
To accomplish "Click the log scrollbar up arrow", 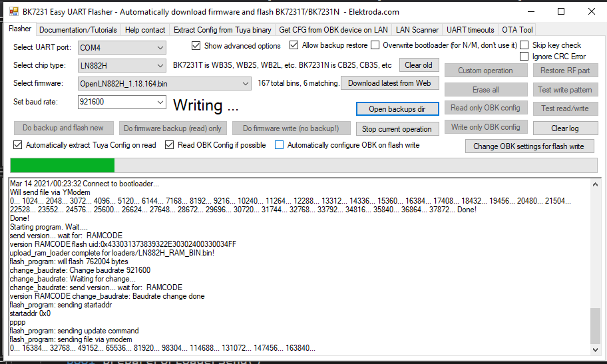I will (596, 185).
